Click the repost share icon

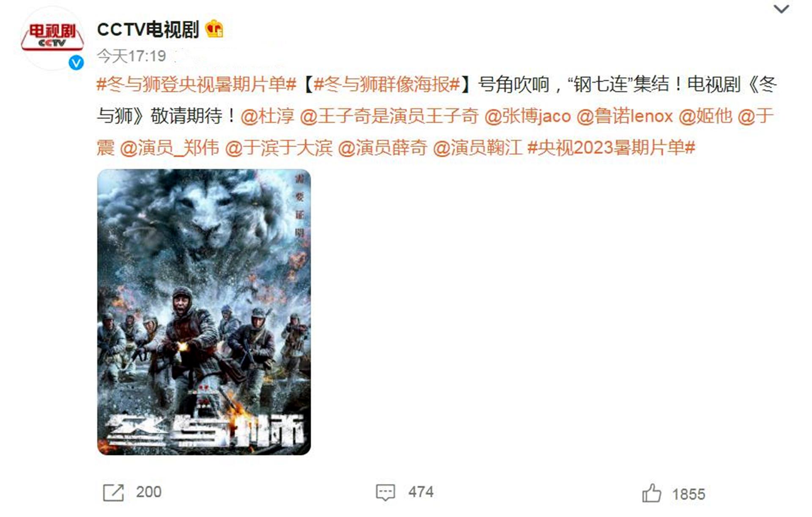[x=113, y=492]
